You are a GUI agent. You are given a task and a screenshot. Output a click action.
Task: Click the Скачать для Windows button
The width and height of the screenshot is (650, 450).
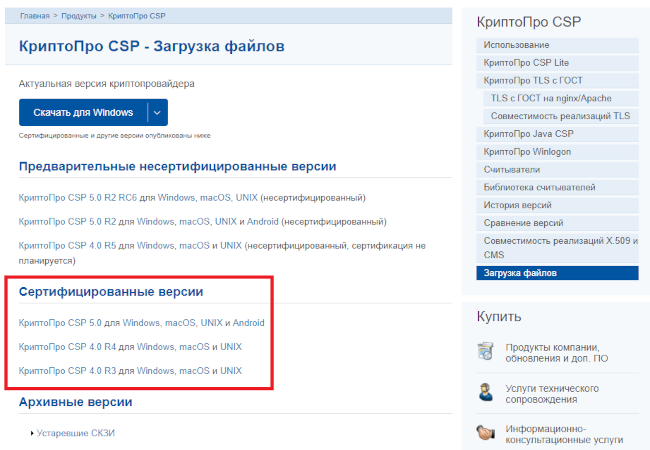[83, 112]
